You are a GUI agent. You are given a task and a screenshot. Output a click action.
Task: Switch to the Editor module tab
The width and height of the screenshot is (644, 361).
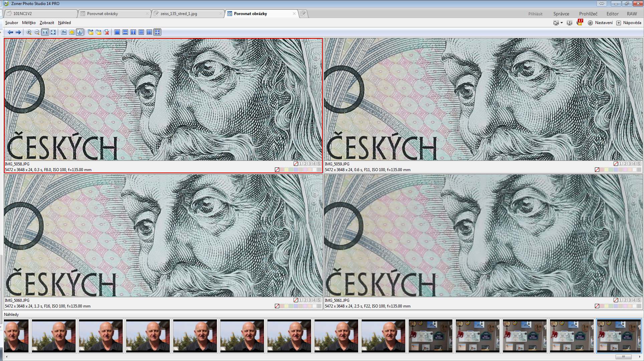(612, 14)
